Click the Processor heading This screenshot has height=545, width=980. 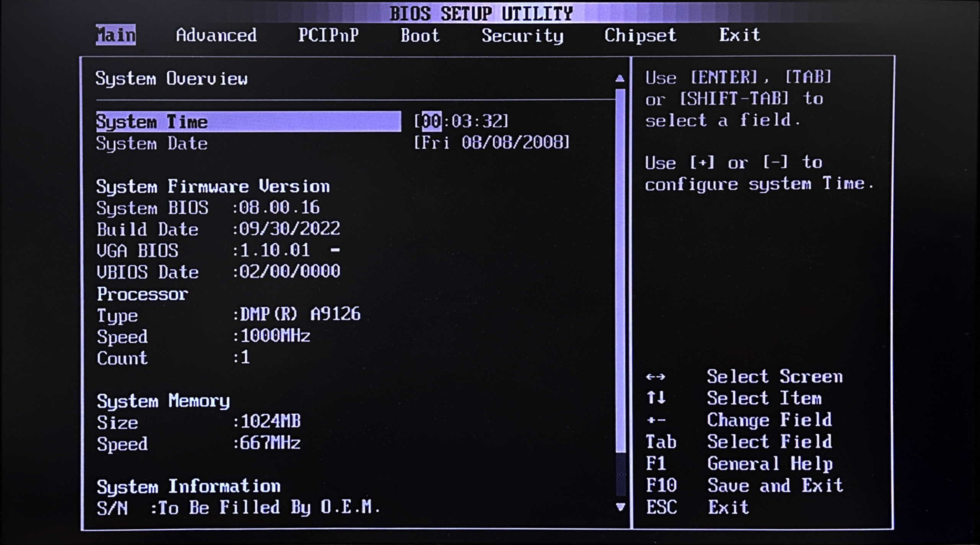(x=142, y=294)
